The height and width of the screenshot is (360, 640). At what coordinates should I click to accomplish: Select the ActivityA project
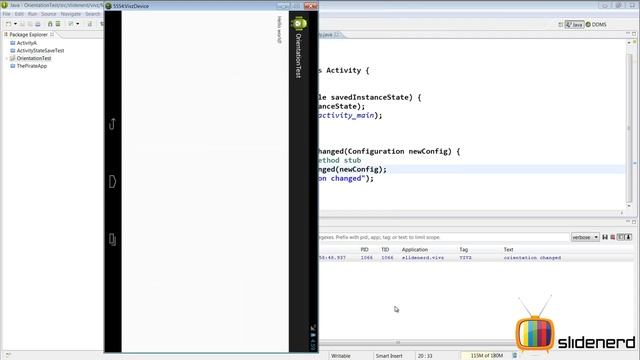click(x=27, y=43)
